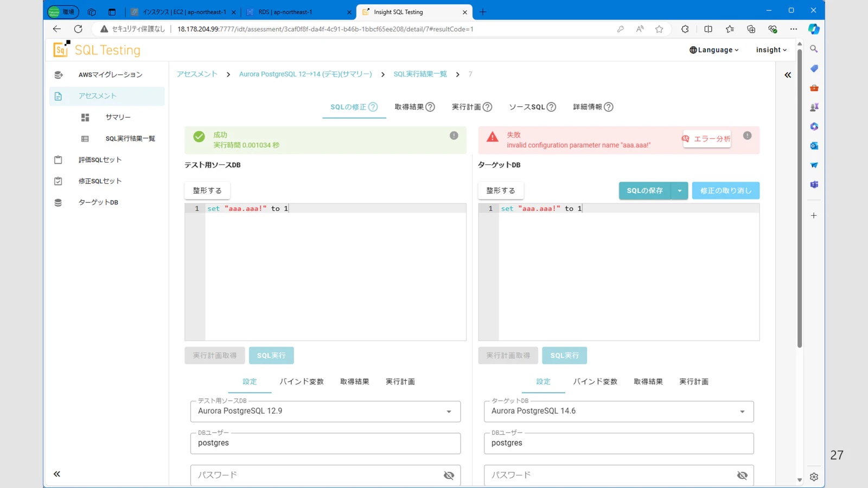Open the サマリー dashboard icon
868x488 pixels.
point(85,117)
